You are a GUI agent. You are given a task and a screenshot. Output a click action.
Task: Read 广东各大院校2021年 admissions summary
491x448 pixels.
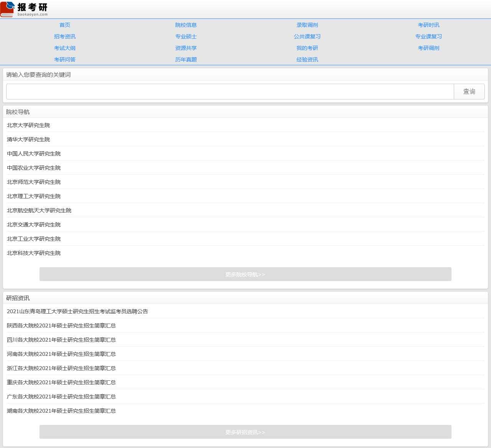[61, 397]
